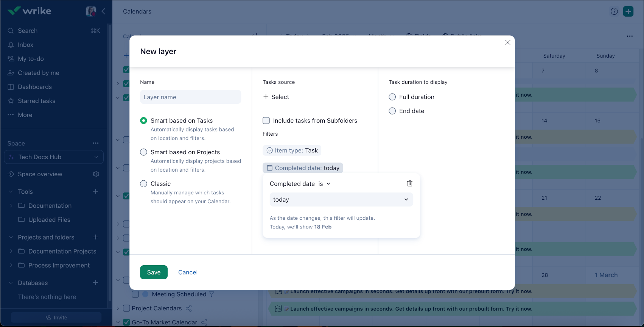Uncheck Go-To Market Calendar checkbox
Image resolution: width=644 pixels, height=327 pixels.
point(126,322)
